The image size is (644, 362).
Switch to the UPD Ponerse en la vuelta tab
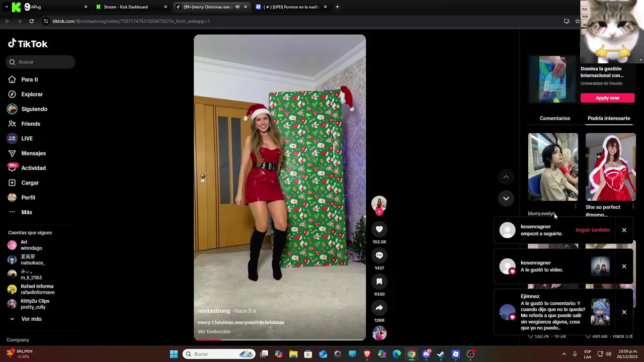[x=292, y=7]
